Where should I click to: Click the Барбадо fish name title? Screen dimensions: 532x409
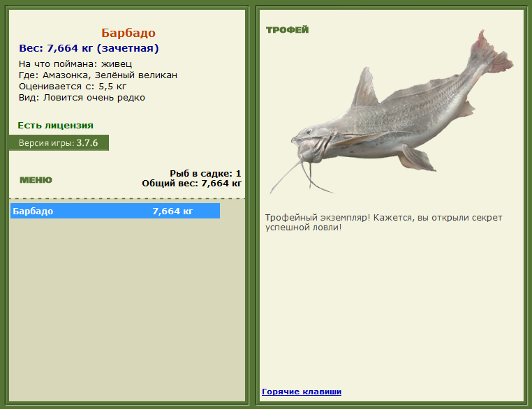coord(128,33)
